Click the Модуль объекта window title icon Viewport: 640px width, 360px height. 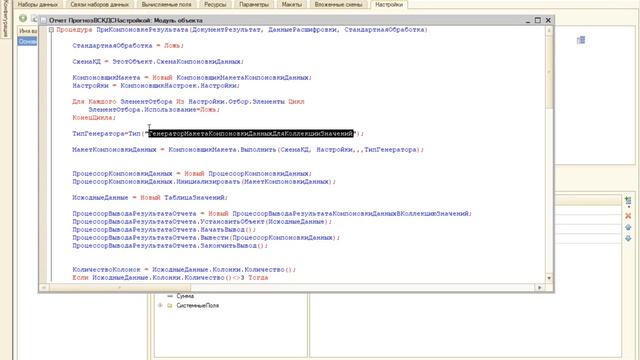tap(44, 20)
